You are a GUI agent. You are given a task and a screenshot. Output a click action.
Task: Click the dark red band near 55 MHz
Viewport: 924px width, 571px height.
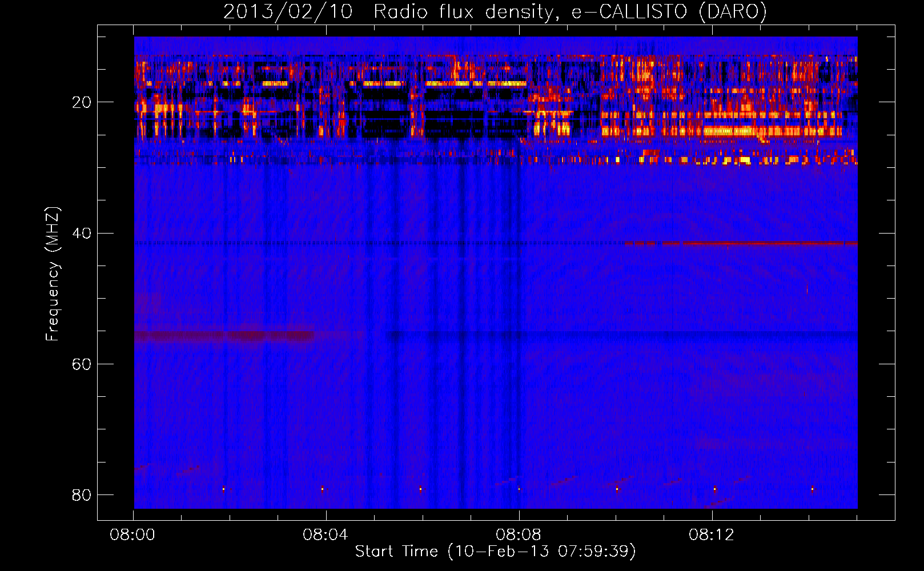coord(224,336)
